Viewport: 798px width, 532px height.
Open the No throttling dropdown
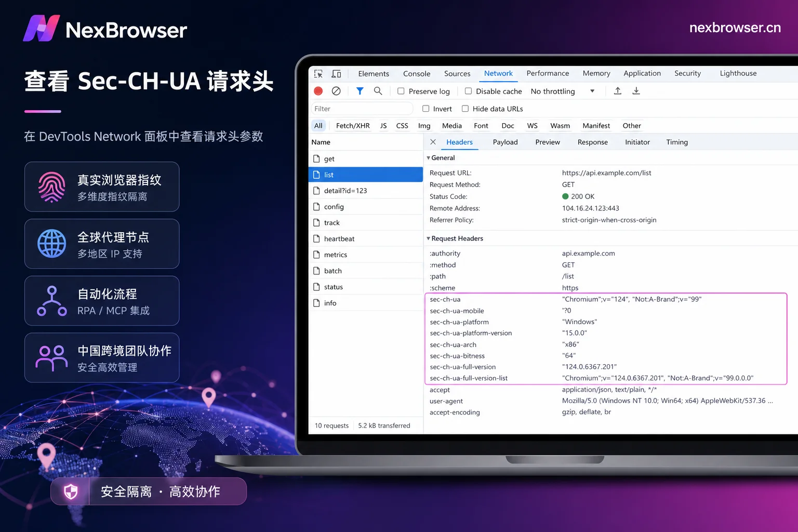(563, 91)
